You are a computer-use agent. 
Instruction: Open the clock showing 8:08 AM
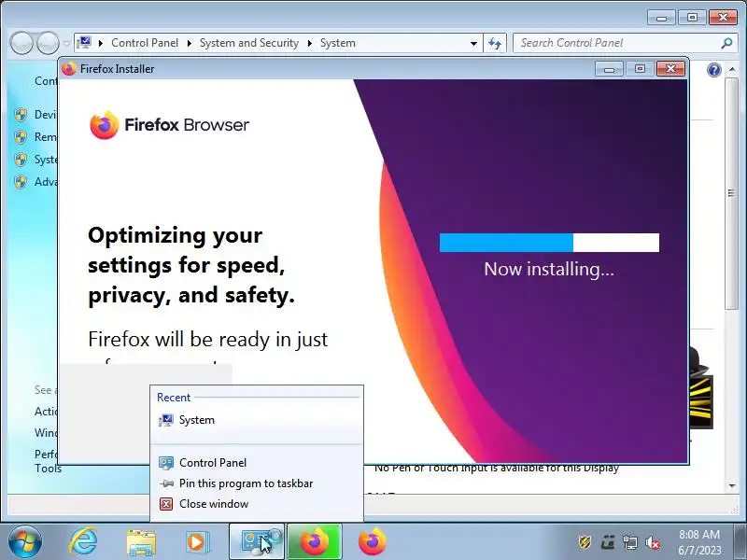[x=699, y=542]
